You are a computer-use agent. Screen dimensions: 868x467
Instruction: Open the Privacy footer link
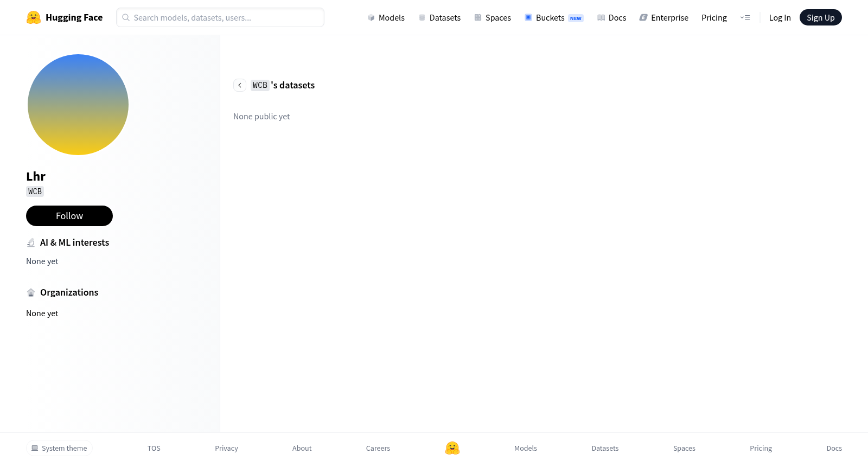[x=226, y=448]
